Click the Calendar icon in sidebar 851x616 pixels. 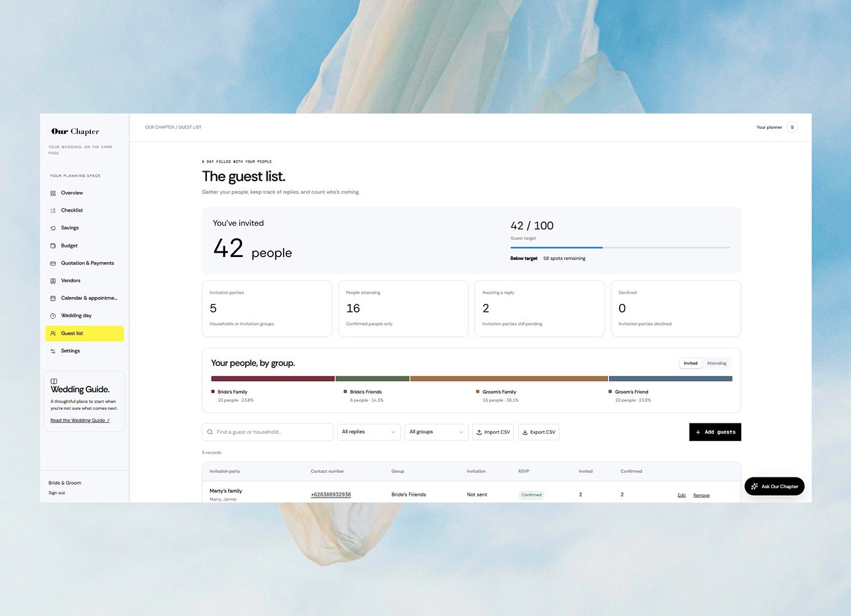click(x=53, y=298)
